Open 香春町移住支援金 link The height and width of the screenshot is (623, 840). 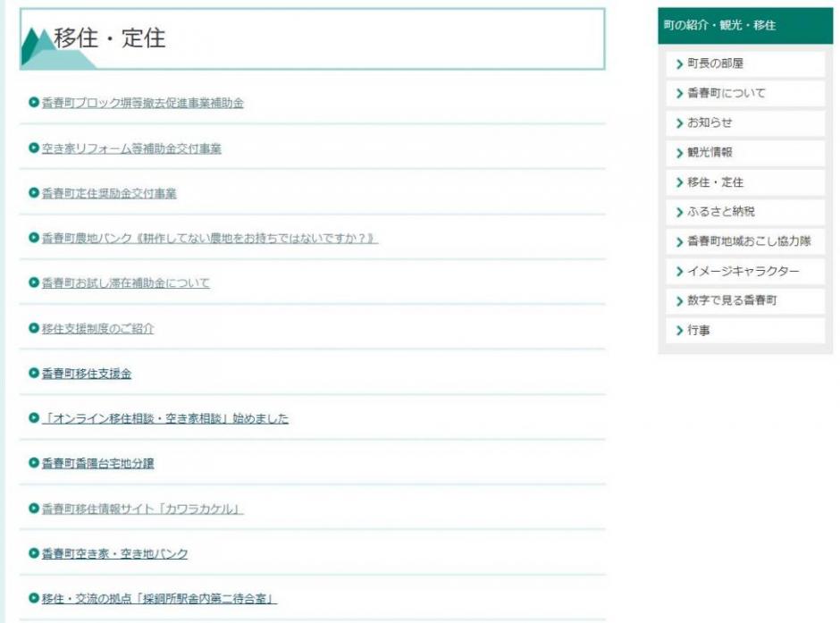[87, 374]
